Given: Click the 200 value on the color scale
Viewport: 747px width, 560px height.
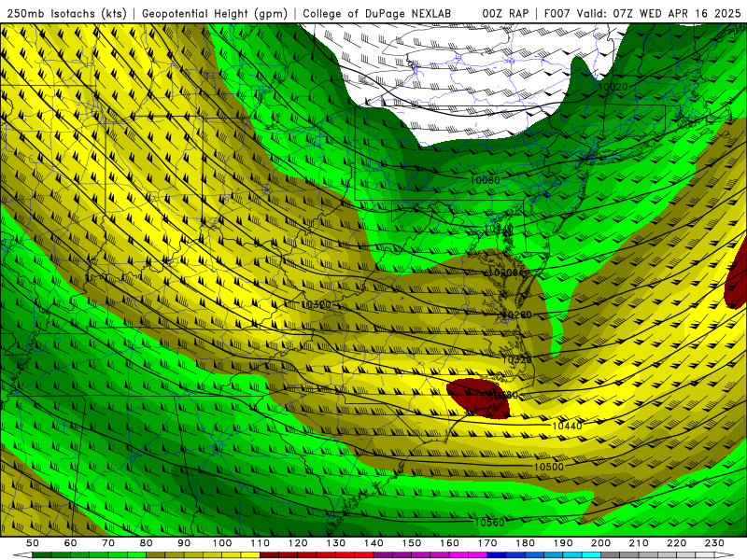Looking at the screenshot, I should pos(601,543).
